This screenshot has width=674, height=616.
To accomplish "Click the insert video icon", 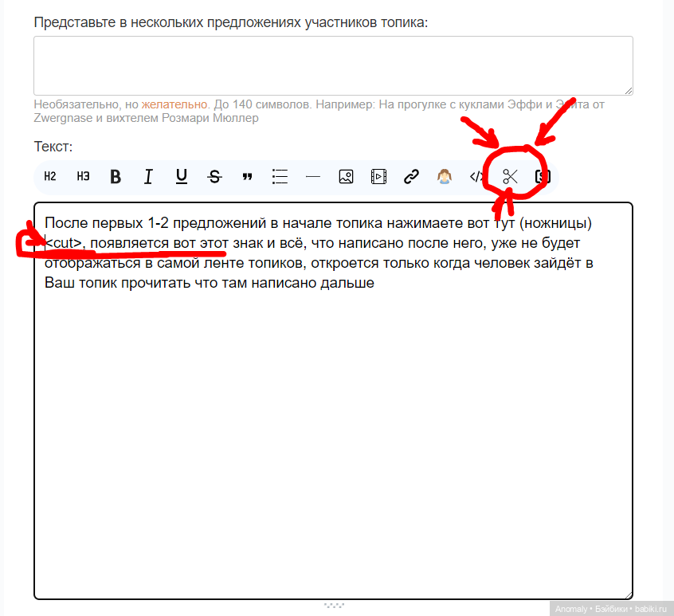I will [378, 177].
